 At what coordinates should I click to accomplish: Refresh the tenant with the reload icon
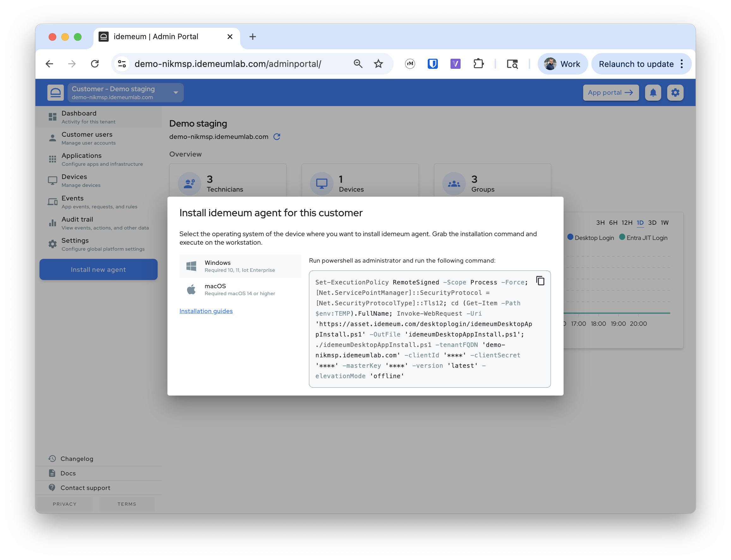point(277,137)
